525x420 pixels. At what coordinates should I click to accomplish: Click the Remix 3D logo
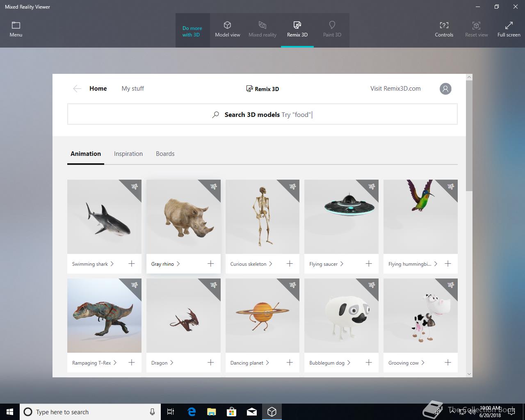pyautogui.click(x=262, y=89)
